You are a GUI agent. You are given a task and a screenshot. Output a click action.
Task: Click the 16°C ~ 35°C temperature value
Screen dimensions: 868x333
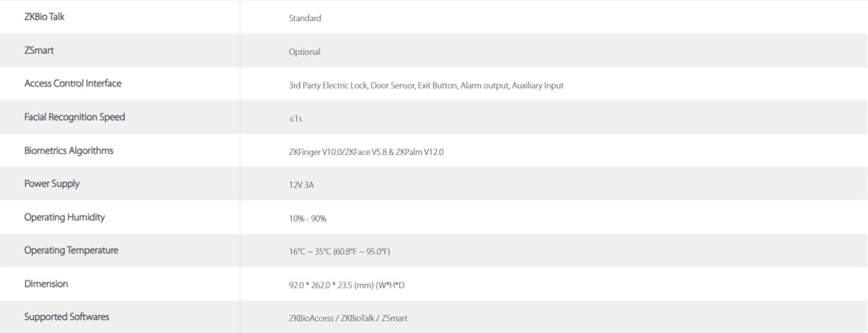pyautogui.click(x=339, y=252)
